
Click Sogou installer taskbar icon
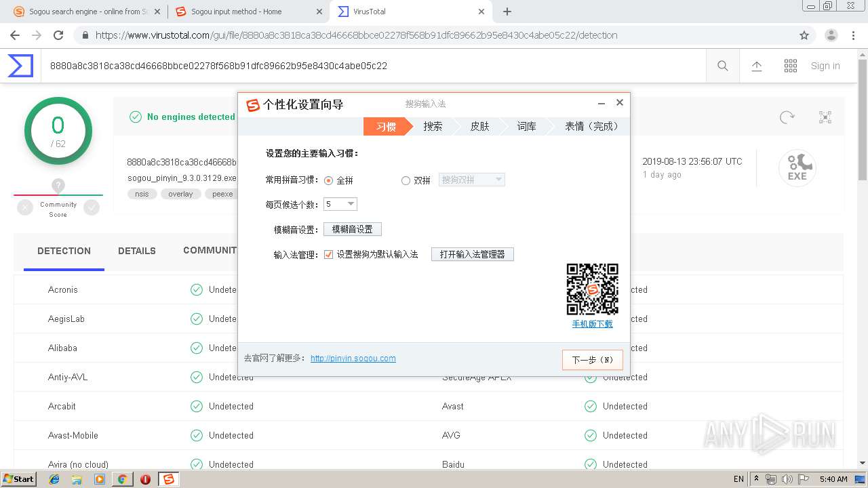click(168, 479)
